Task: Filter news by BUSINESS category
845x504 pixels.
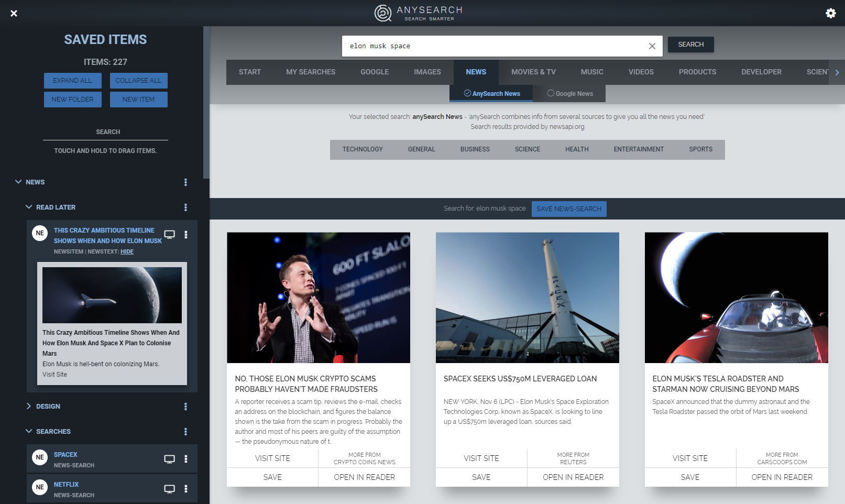Action: coord(475,150)
